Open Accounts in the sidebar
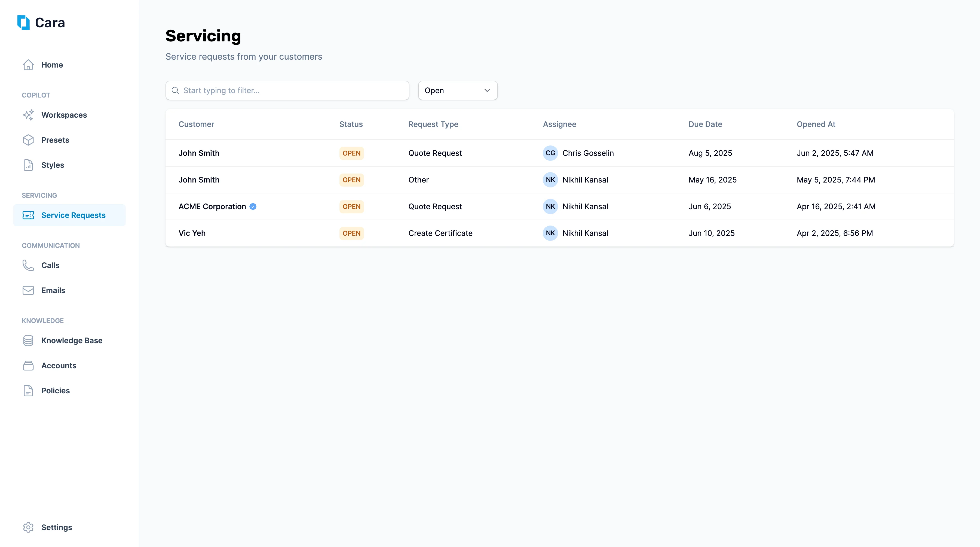The image size is (980, 547). click(x=69, y=366)
